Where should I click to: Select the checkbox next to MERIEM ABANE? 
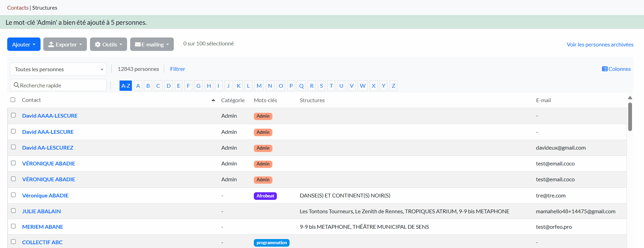coord(13,226)
